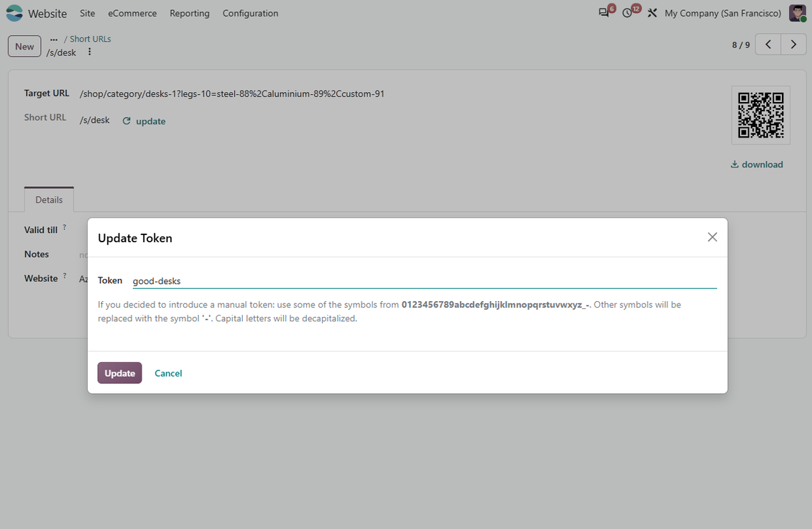Click the /s/desk short URL value

[95, 120]
